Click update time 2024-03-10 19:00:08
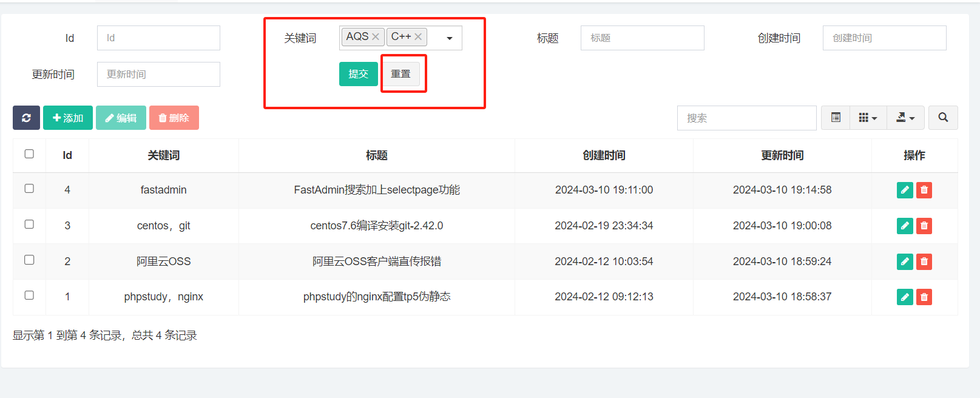Viewport: 980px width, 398px height. (x=782, y=226)
